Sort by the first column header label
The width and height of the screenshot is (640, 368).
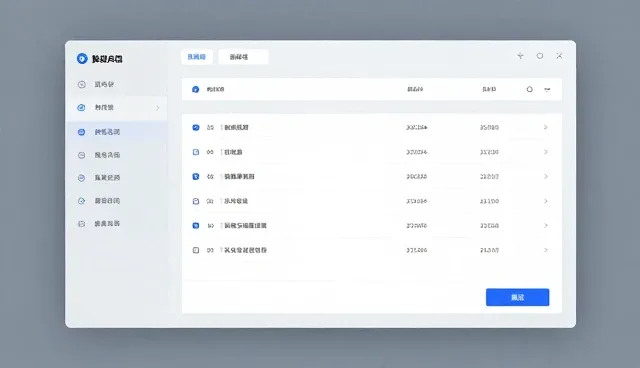click(215, 89)
